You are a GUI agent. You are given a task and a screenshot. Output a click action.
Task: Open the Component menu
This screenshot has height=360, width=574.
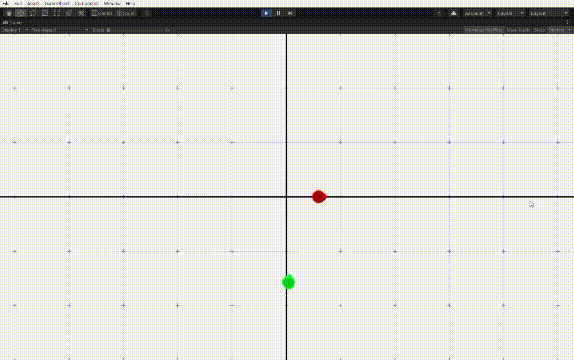86,3
